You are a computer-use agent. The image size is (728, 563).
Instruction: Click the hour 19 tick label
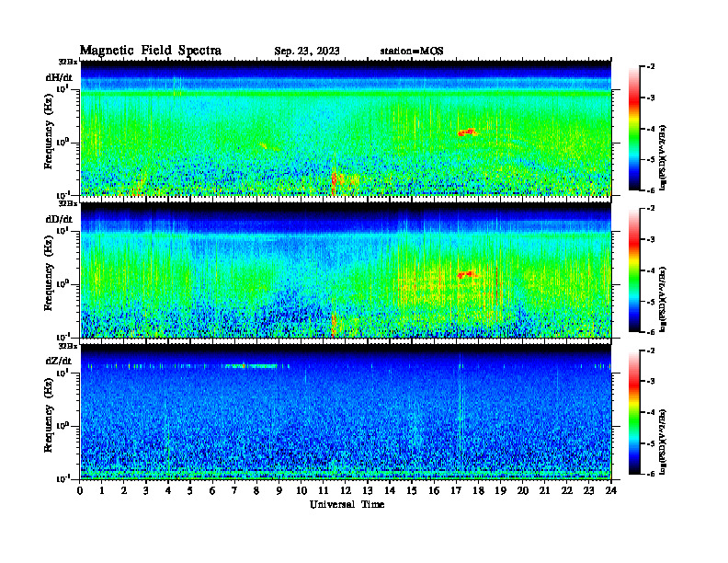(x=500, y=490)
